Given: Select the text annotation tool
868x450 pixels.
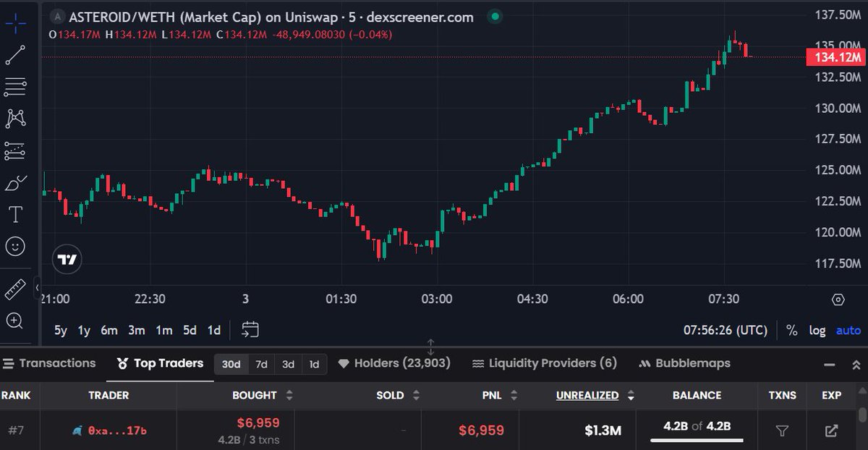Looking at the screenshot, I should [x=15, y=214].
